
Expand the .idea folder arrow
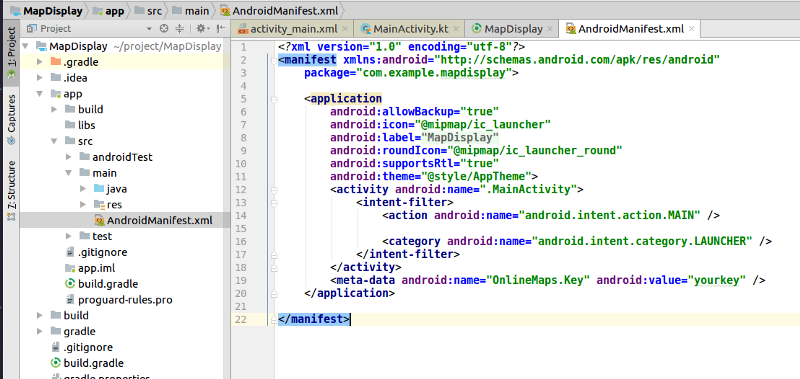[x=40, y=78]
